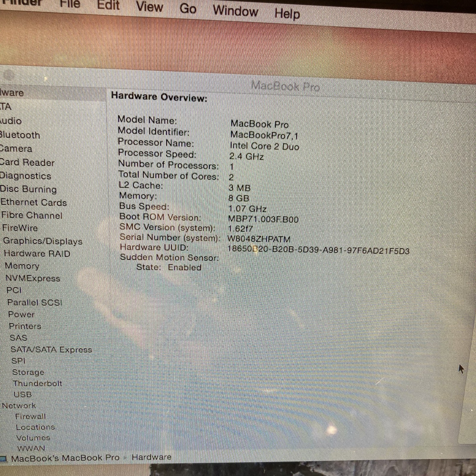The image size is (476, 476).
Task: Open the Window menu
Action: click(x=235, y=11)
